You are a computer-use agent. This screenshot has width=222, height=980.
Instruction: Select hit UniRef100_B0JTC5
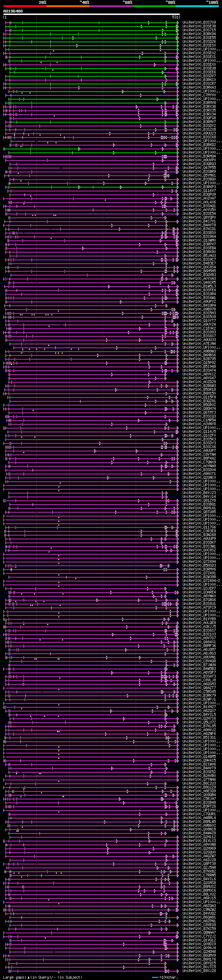pyautogui.click(x=199, y=967)
